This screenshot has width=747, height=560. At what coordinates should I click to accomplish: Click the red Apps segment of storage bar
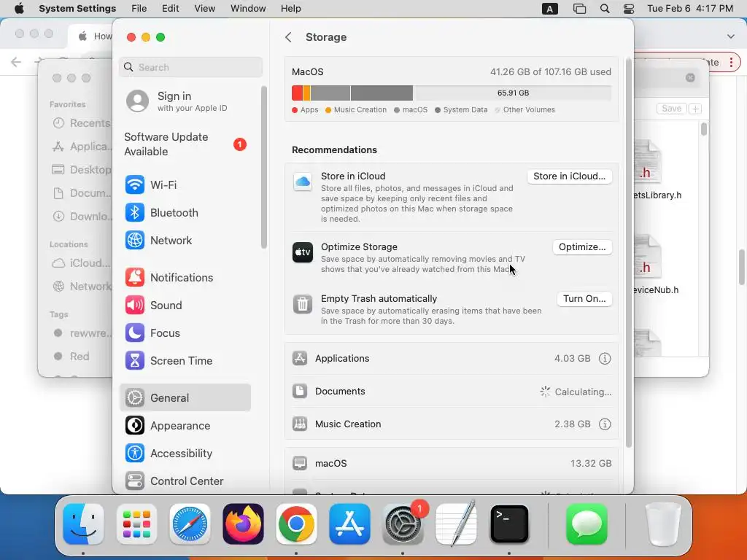(x=298, y=93)
